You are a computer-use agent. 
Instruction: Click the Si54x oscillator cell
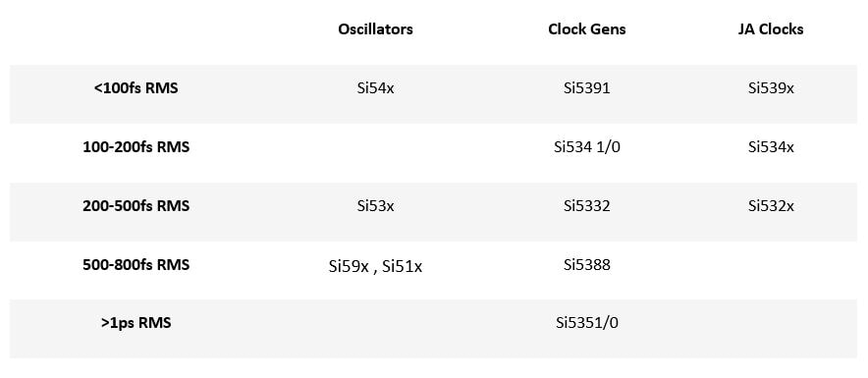coord(375,88)
